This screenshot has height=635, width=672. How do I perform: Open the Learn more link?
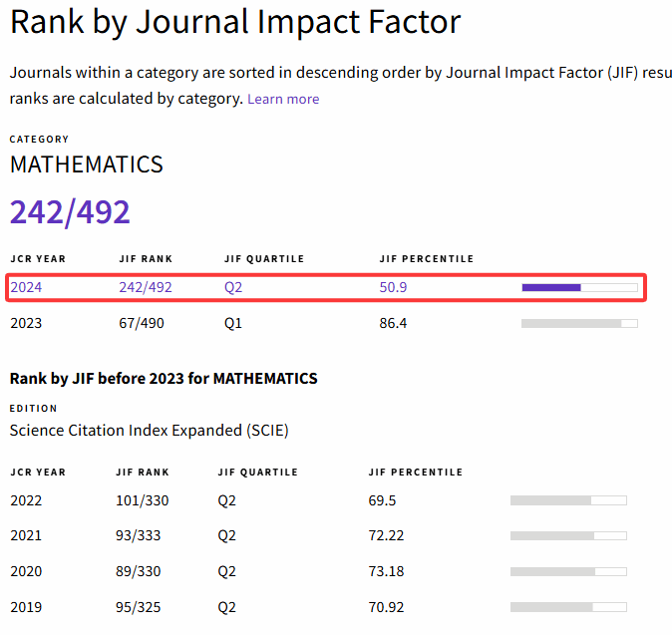[283, 99]
